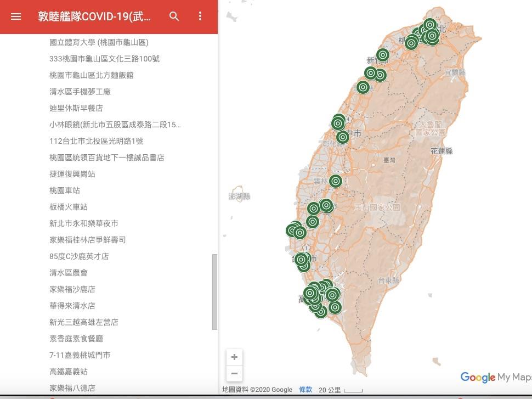Image resolution: width=532 pixels, height=399 pixels.
Task: Zoom out of the map
Action: (234, 374)
